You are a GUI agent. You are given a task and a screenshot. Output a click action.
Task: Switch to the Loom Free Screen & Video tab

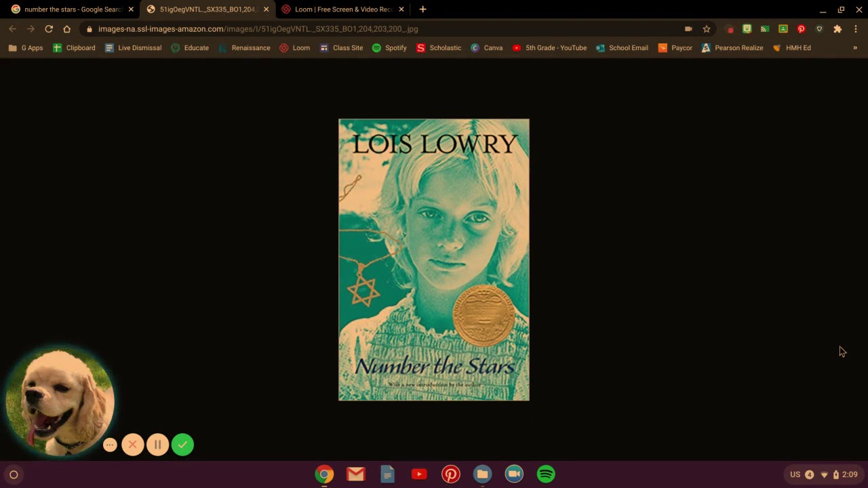pyautogui.click(x=343, y=9)
